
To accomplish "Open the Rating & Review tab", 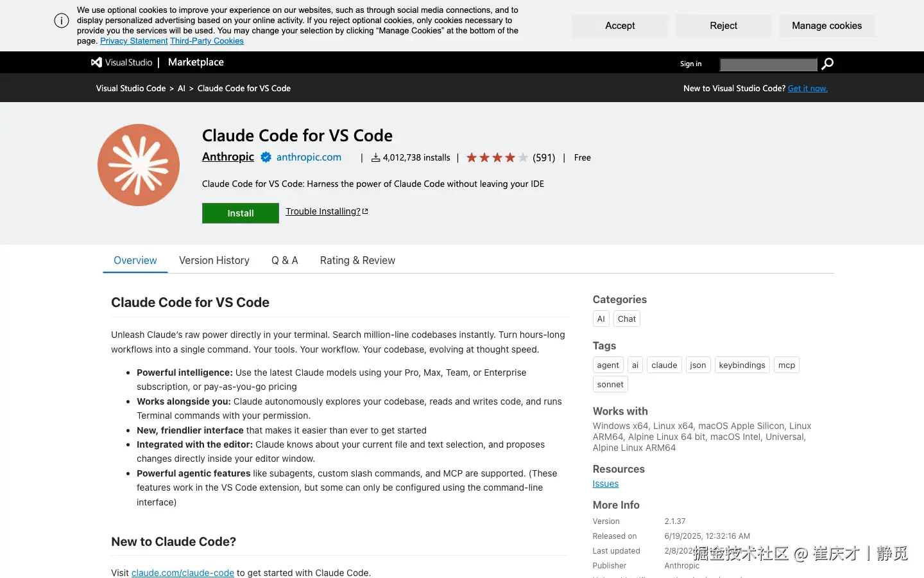I will [357, 260].
